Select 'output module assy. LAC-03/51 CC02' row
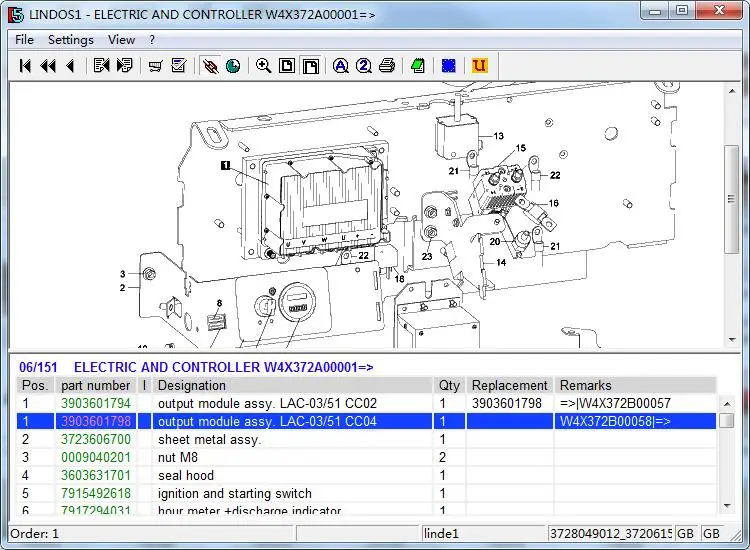The height and width of the screenshot is (550, 750). coord(267,403)
